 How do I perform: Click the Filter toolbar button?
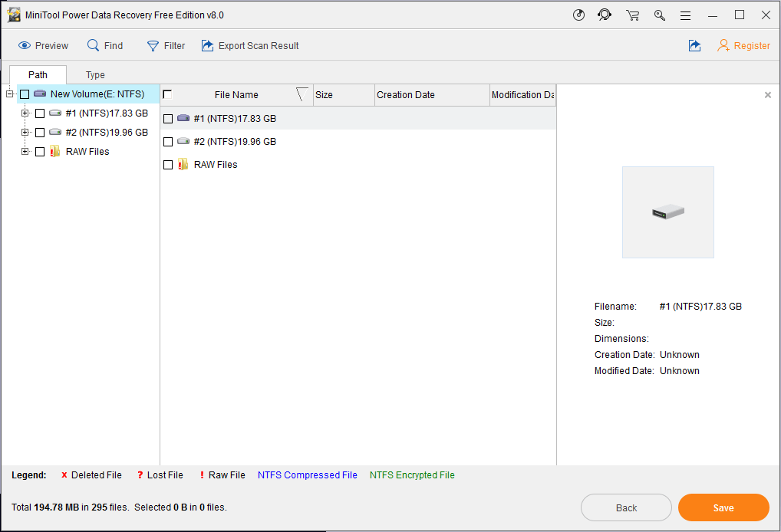pyautogui.click(x=166, y=46)
